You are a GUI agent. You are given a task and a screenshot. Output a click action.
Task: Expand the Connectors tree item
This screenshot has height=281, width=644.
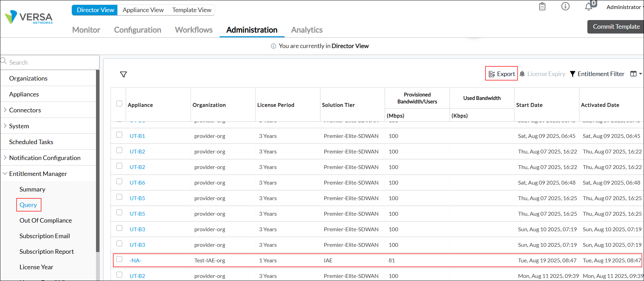tap(5, 110)
